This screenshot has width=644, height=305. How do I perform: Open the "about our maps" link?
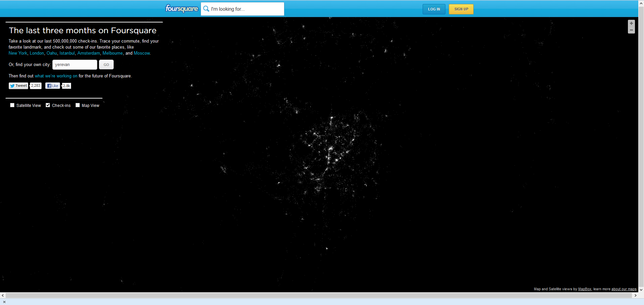coord(624,289)
